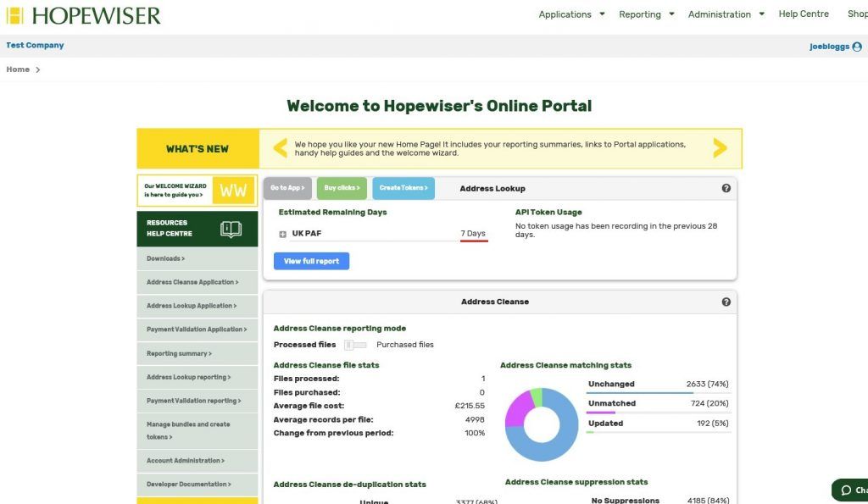Click the Resources Help Centre book icon
Image resolution: width=868 pixels, height=504 pixels.
click(231, 229)
